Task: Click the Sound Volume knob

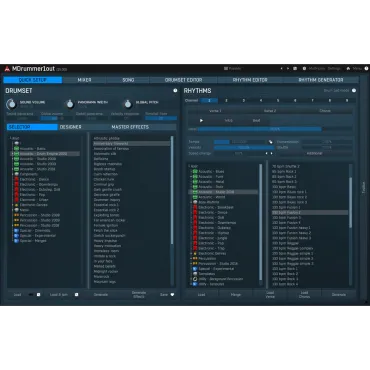Action: click(12, 104)
